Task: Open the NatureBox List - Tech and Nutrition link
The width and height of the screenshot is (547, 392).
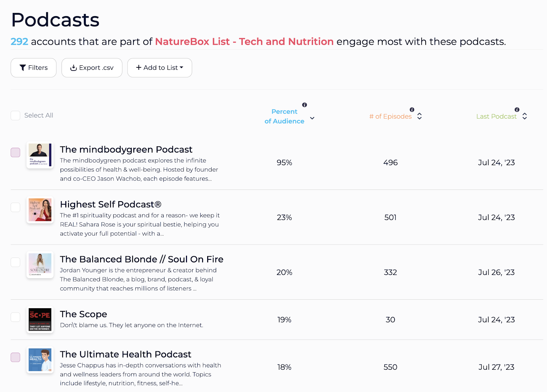Action: (244, 42)
